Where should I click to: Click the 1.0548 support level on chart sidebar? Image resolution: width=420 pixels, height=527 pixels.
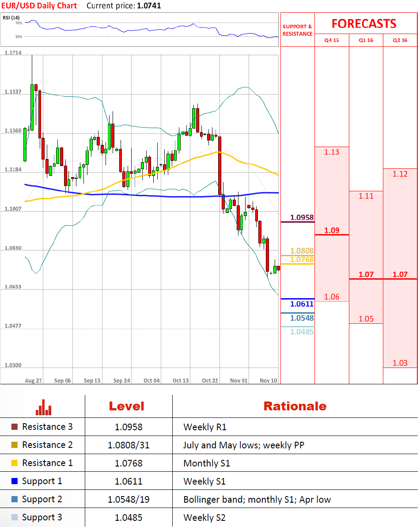coord(302,318)
